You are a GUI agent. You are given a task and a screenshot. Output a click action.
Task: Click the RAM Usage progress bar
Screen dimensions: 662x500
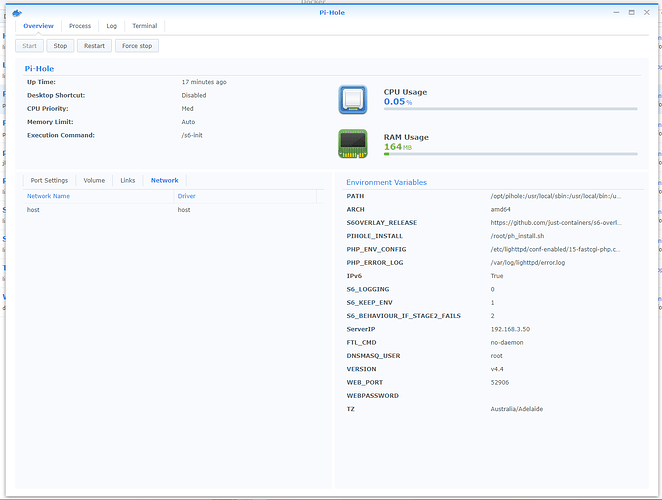pyautogui.click(x=511, y=154)
